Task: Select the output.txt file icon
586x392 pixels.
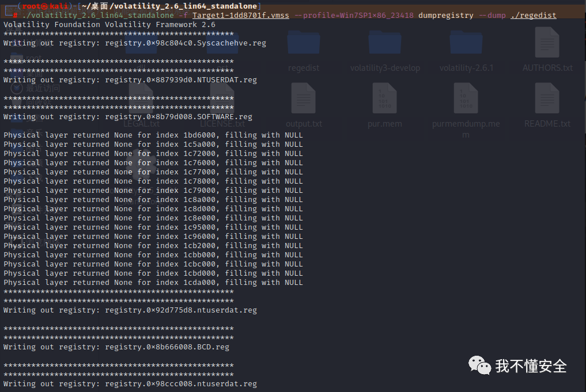Action: pyautogui.click(x=304, y=98)
